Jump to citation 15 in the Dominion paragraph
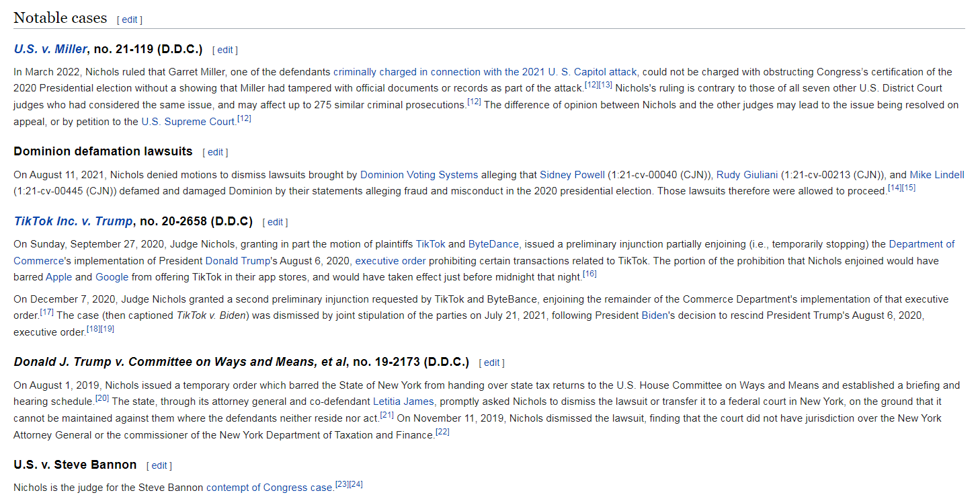The width and height of the screenshot is (980, 497). point(909,188)
